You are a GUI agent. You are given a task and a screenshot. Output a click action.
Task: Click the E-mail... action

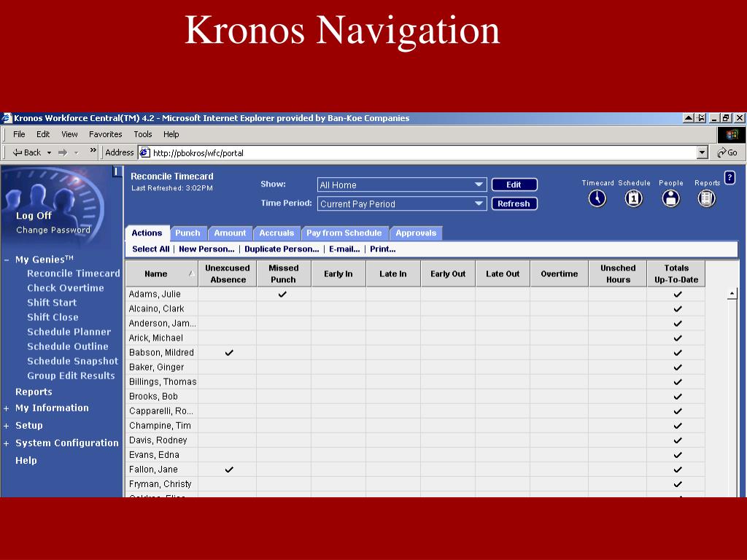tap(344, 249)
